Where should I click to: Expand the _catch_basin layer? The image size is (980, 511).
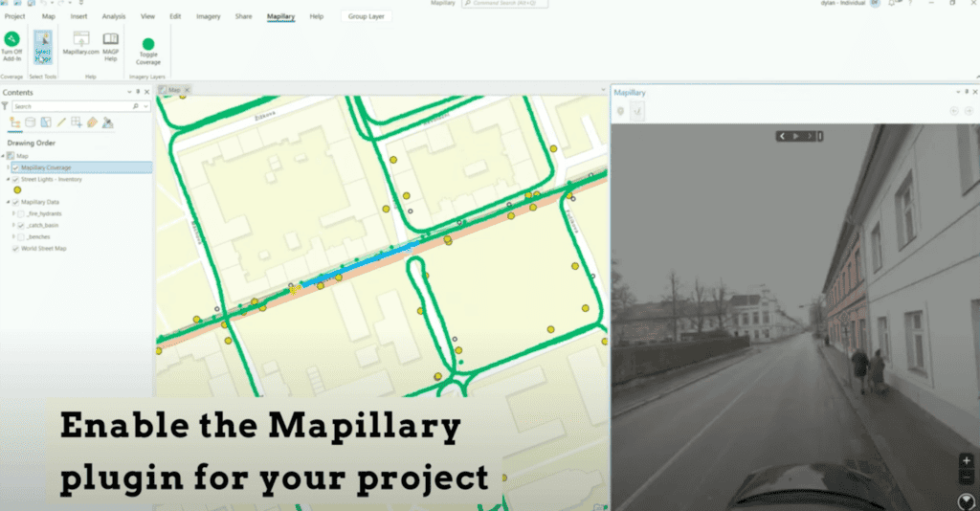coord(13,225)
